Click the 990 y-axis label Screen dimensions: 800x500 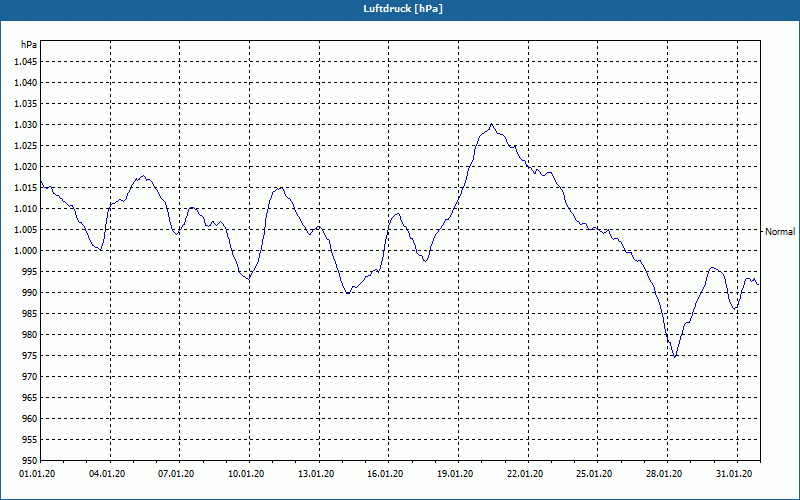(x=30, y=292)
